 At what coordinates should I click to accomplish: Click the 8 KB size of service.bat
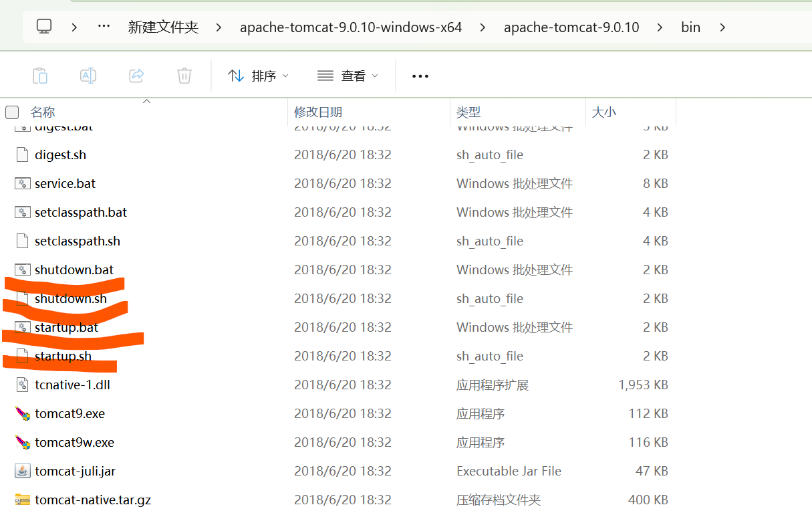point(656,183)
